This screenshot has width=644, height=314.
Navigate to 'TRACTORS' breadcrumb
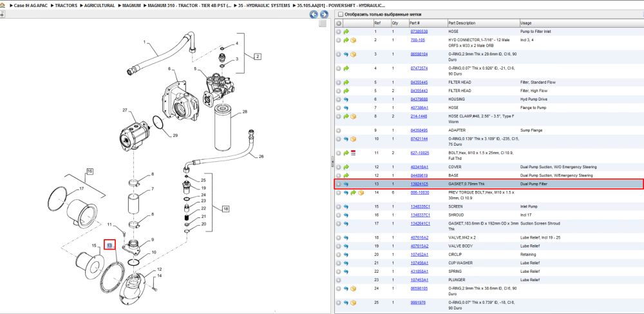coord(66,6)
